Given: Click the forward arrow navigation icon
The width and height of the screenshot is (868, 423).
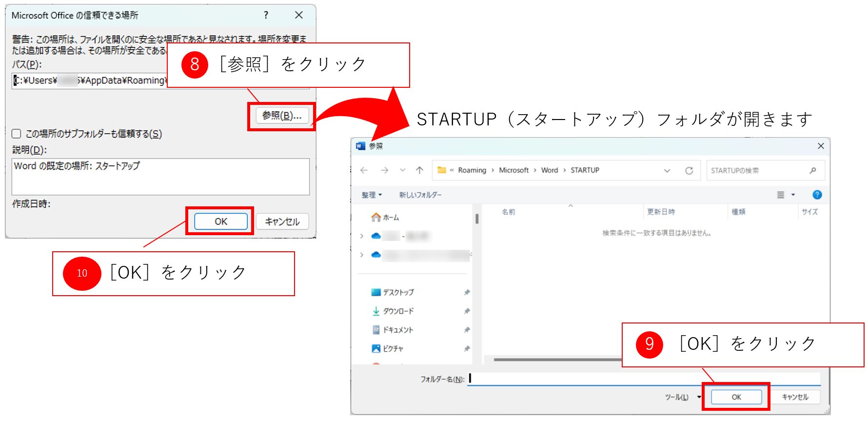Looking at the screenshot, I should click(385, 170).
